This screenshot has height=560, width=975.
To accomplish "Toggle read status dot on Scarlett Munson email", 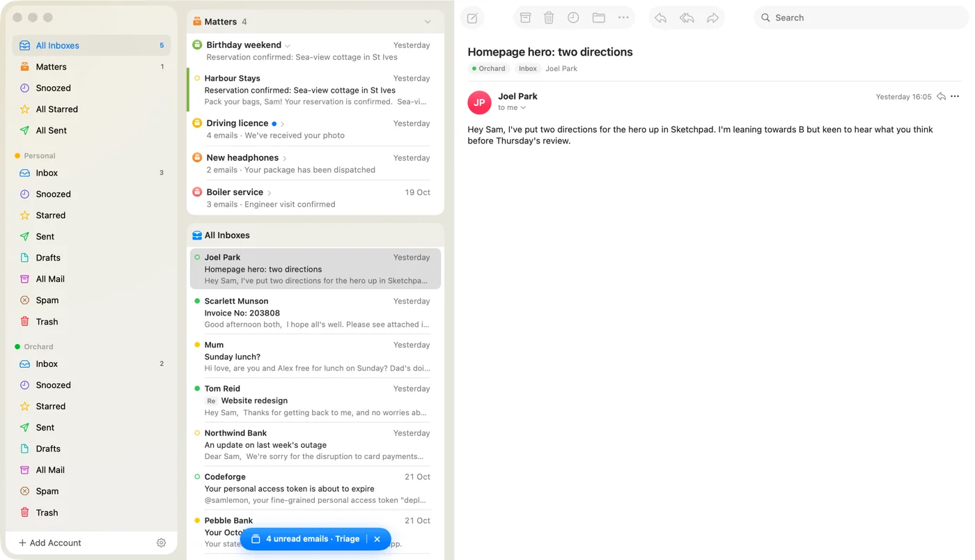I will pyautogui.click(x=197, y=302).
